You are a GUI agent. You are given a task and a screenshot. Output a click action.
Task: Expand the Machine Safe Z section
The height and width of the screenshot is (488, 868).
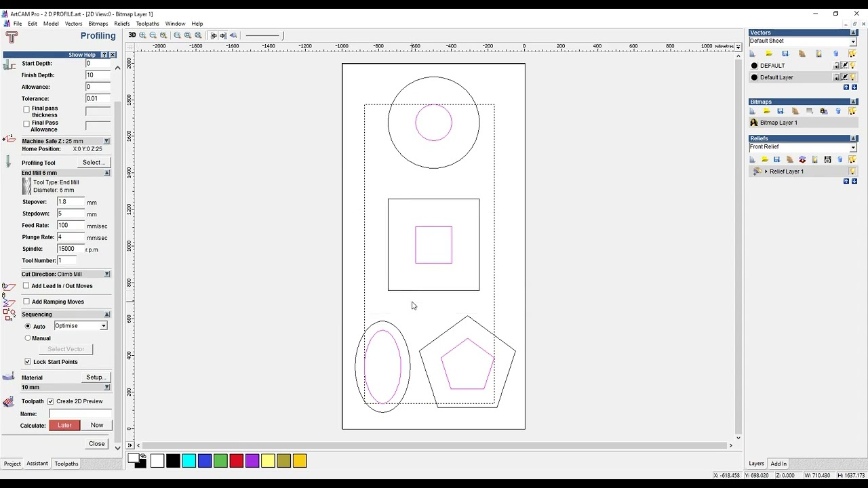tap(106, 141)
